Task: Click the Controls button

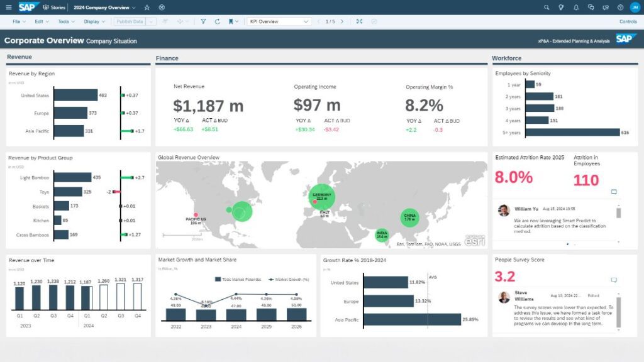Action: pos(628,21)
